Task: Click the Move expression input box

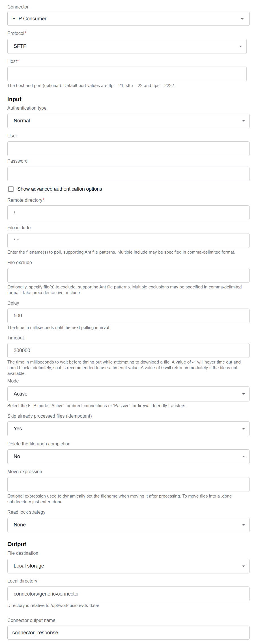Action: 128,484
